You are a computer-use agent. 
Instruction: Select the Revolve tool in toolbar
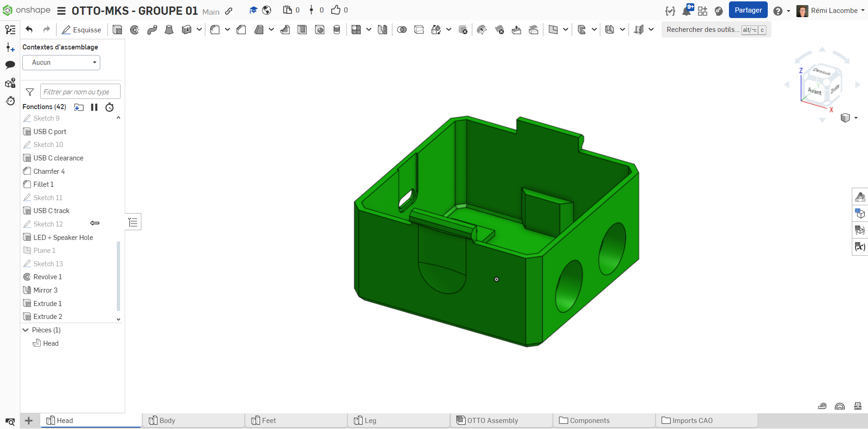point(134,30)
